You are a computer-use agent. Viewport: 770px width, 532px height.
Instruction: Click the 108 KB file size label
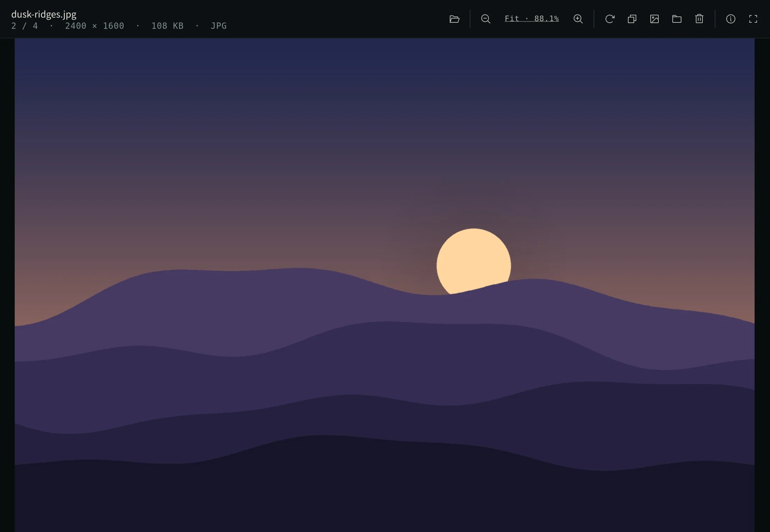(x=167, y=26)
